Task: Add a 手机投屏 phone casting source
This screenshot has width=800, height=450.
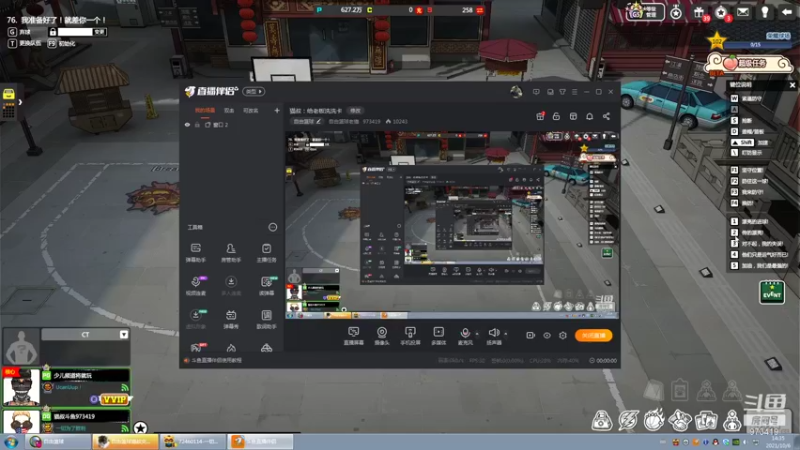Action: click(410, 336)
